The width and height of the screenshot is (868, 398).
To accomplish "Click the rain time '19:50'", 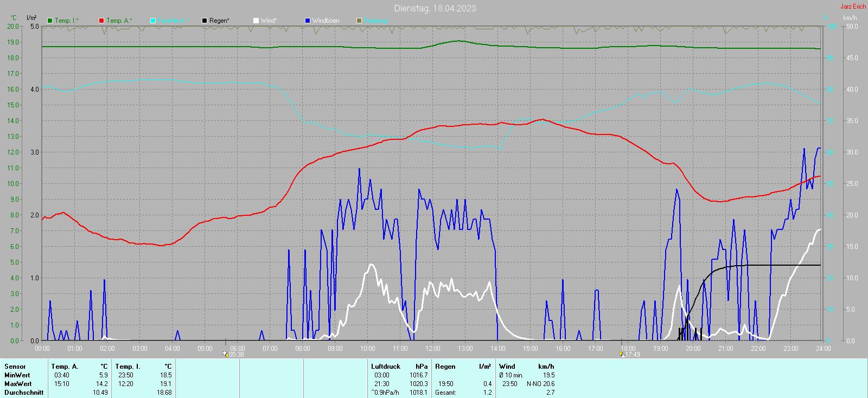I will [446, 384].
